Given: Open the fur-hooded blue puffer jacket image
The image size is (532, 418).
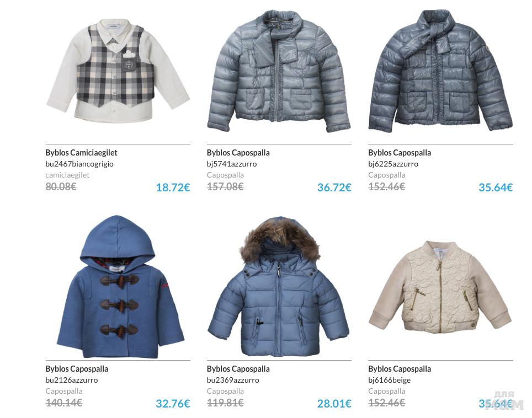Looking at the screenshot, I should 278,287.
